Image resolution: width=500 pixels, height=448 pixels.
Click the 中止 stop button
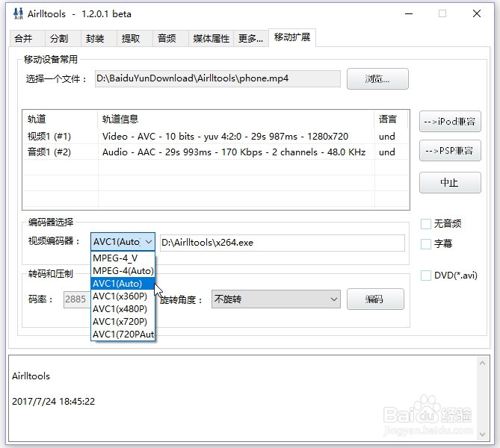[x=450, y=183]
